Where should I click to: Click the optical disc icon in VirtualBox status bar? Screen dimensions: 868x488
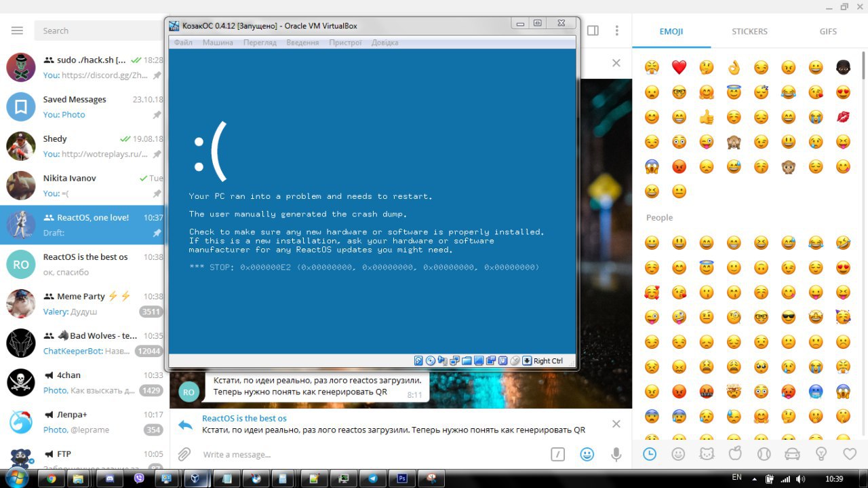(430, 360)
